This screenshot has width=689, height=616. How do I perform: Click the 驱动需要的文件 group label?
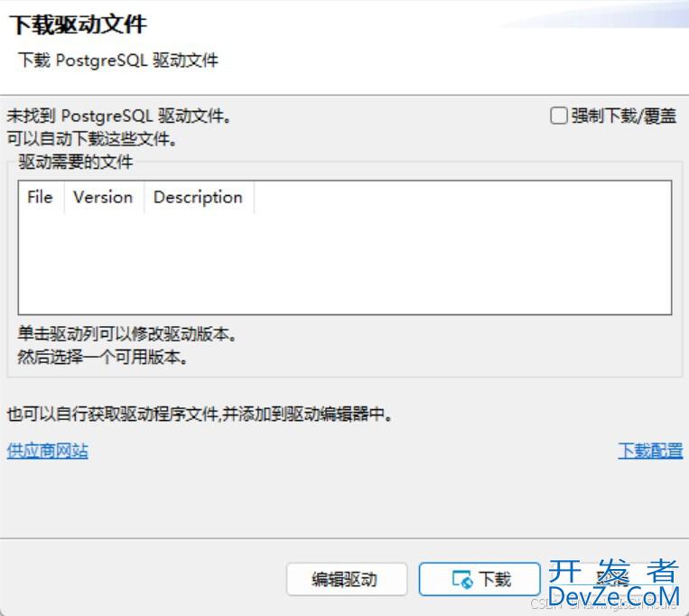click(x=75, y=162)
